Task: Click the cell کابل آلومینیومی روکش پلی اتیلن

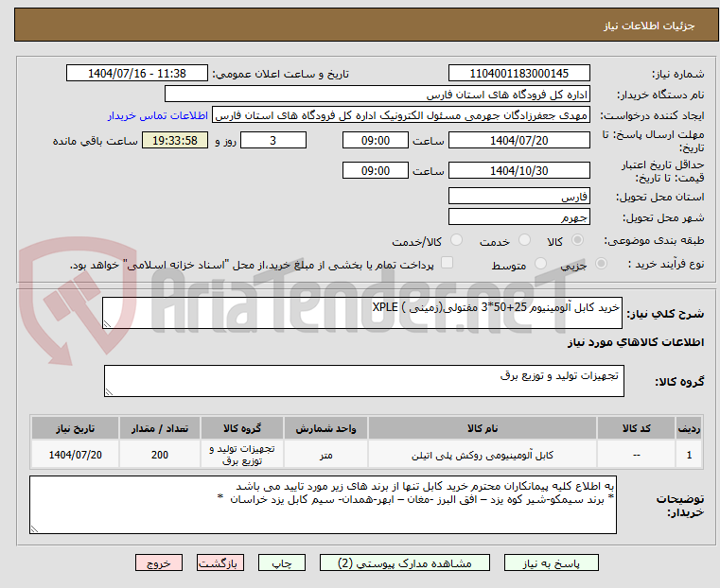Action: click(483, 455)
